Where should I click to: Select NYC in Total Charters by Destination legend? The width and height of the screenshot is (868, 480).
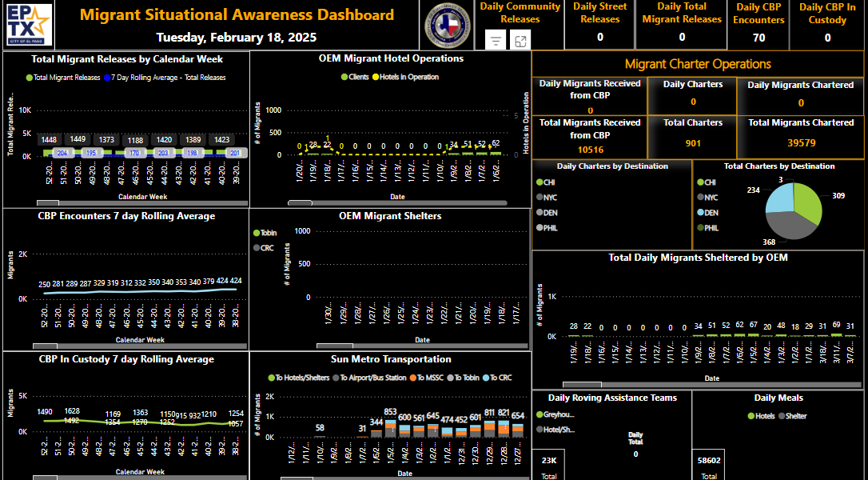click(x=699, y=198)
